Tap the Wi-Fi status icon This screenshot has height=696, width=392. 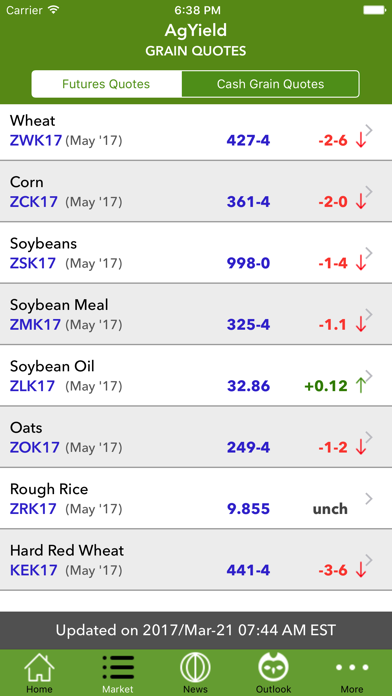point(54,10)
